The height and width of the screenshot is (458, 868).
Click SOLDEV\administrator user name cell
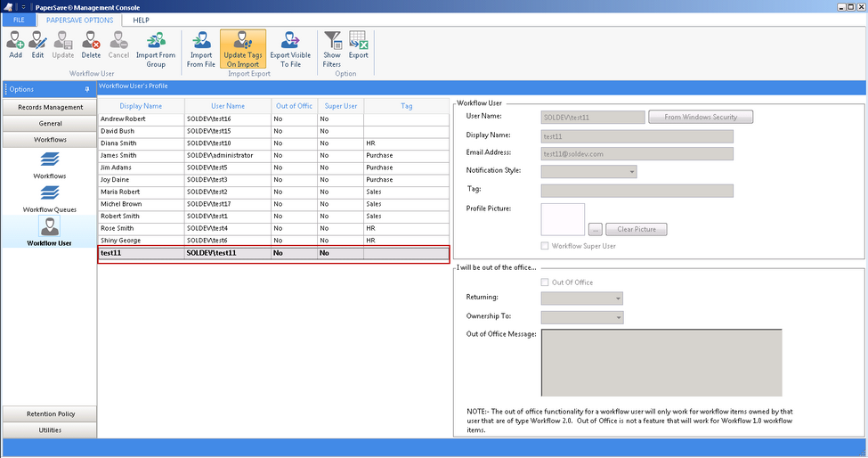228,156
